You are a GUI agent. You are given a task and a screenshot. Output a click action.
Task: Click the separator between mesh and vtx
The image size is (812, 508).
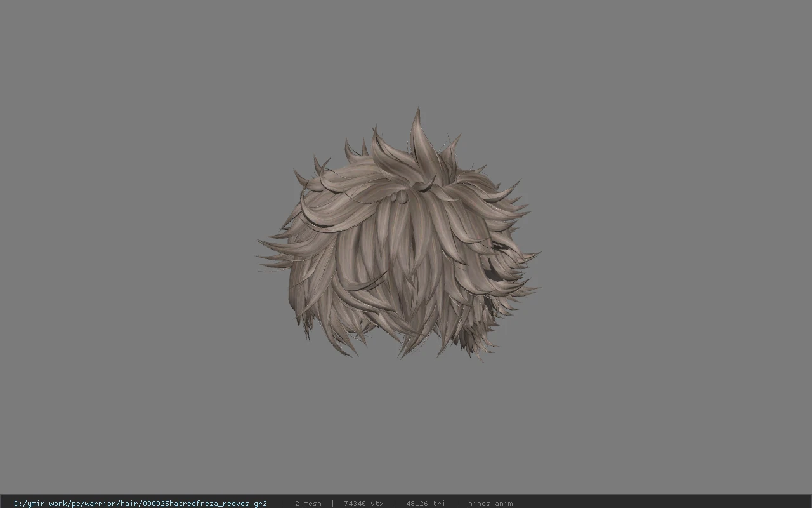point(332,504)
